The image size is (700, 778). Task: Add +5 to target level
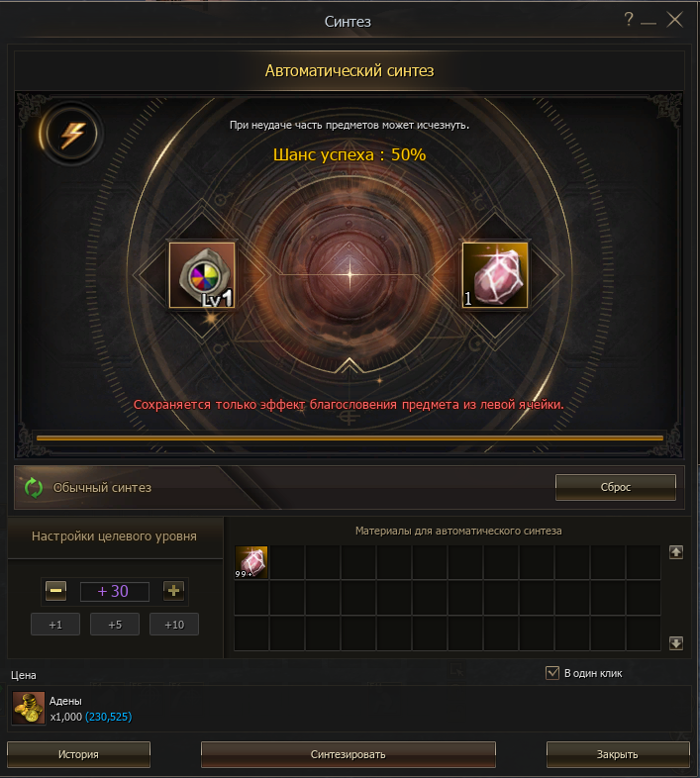(115, 625)
